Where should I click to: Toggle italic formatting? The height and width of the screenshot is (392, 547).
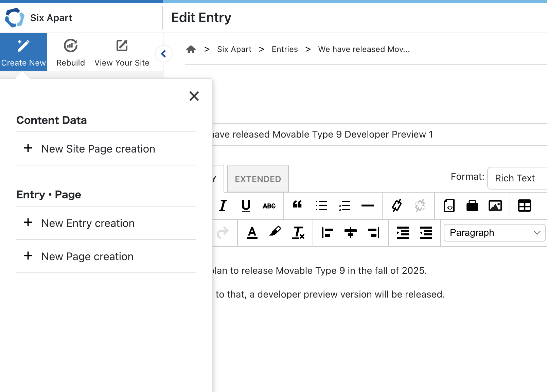[223, 206]
